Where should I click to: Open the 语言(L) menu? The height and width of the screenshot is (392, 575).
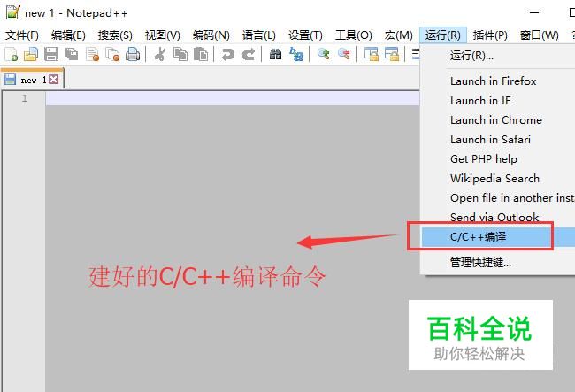[x=259, y=35]
